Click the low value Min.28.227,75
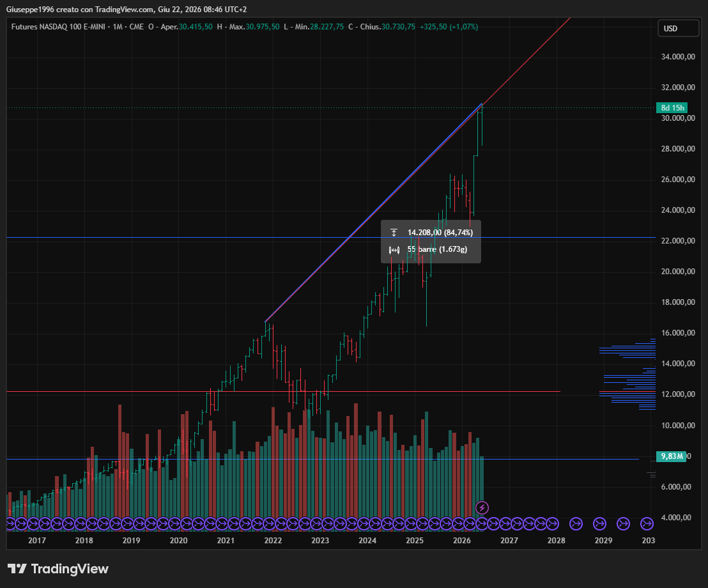This screenshot has height=588, width=708. (319, 27)
